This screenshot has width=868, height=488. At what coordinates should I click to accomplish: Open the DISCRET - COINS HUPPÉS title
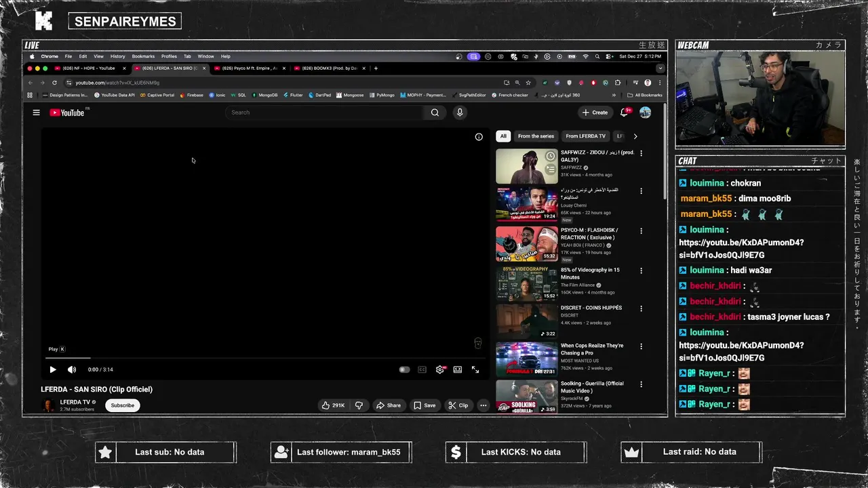point(591,308)
